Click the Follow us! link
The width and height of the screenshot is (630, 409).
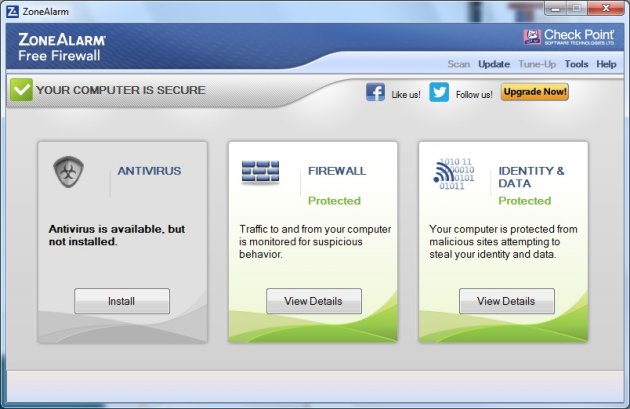coord(474,95)
